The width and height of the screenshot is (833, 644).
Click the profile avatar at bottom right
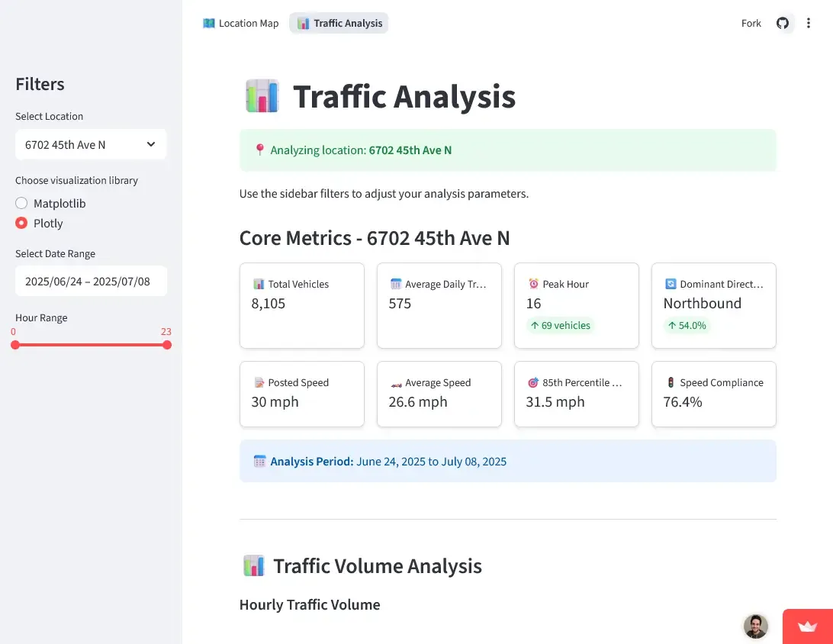[755, 626]
